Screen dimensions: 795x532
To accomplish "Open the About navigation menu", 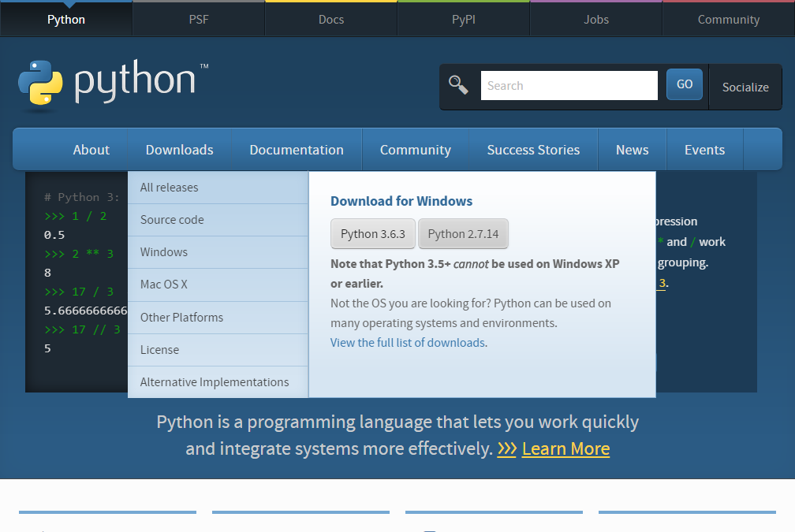I will pos(91,150).
